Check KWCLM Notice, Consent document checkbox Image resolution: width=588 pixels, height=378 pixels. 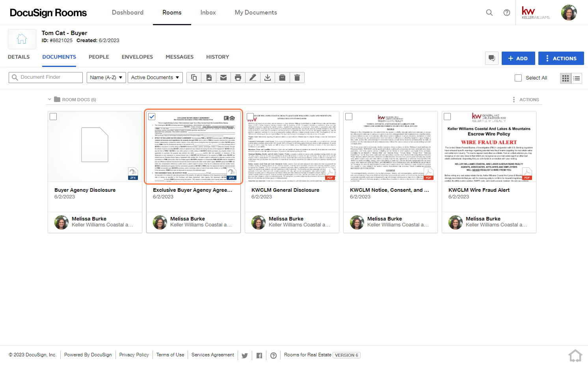coord(349,117)
